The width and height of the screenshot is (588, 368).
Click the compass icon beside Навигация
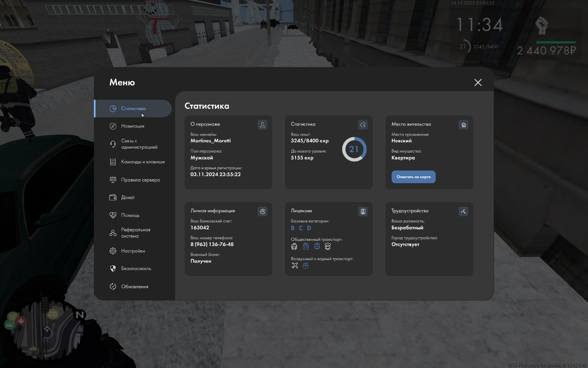pos(113,126)
